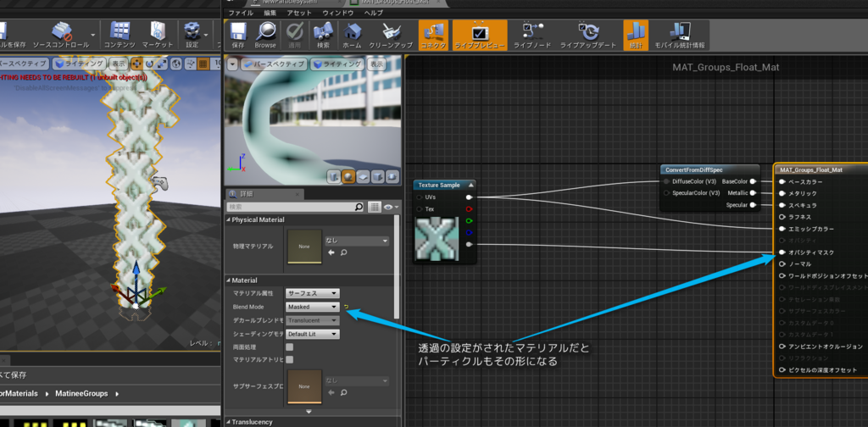The width and height of the screenshot is (868, 427).
Task: Browse to 物理マテリアル asset with magnifier
Action: click(343, 252)
